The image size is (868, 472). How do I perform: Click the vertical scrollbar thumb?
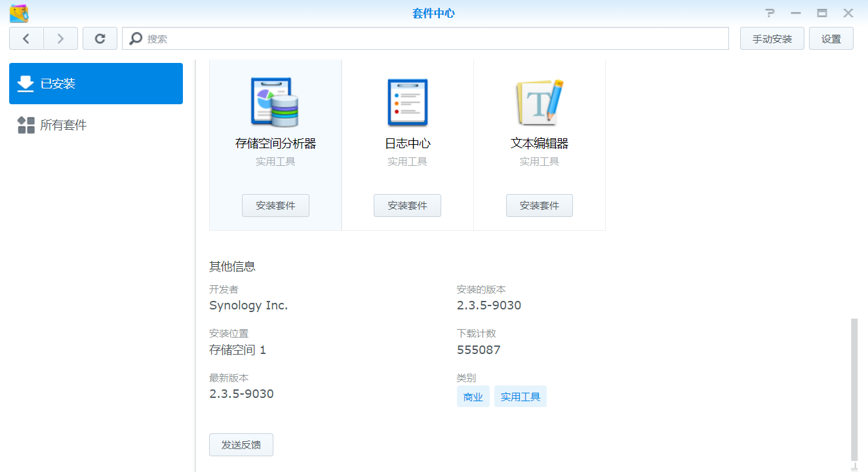click(854, 390)
